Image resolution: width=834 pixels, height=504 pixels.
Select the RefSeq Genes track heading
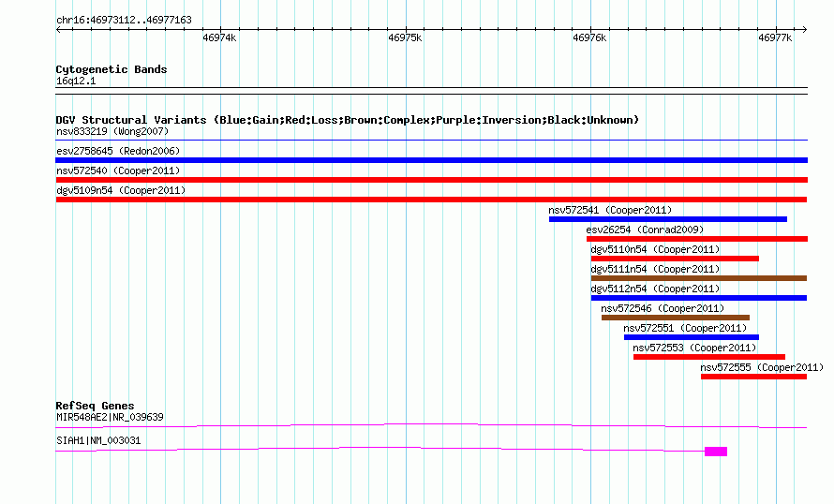(x=96, y=406)
